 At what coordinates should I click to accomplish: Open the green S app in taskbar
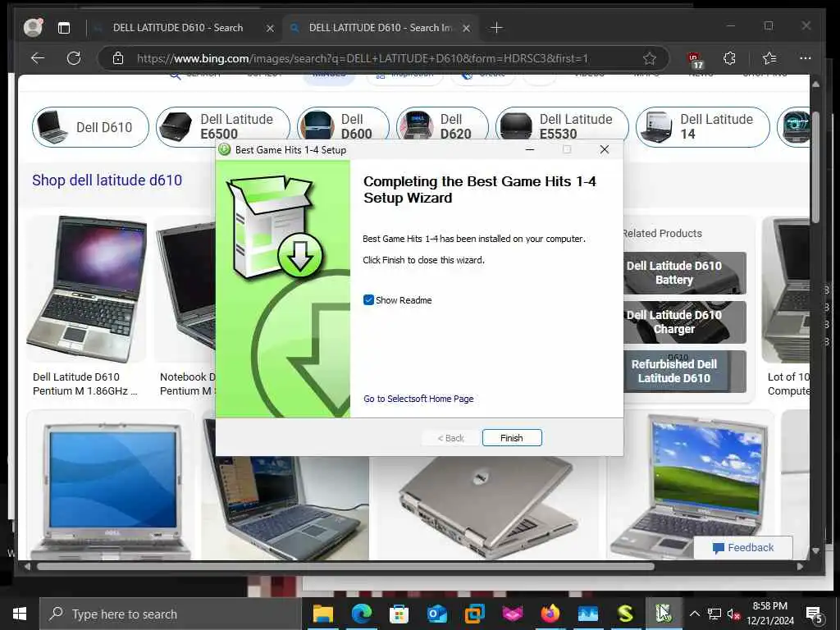point(625,614)
